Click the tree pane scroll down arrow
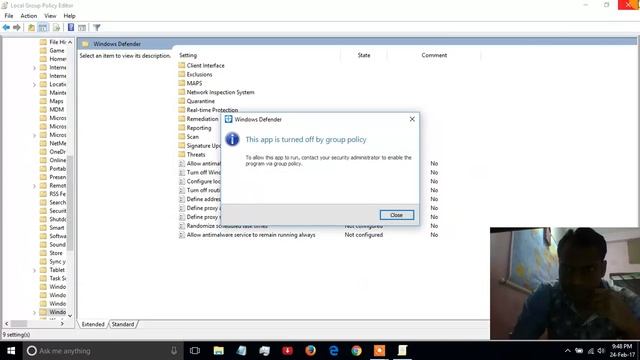The width and height of the screenshot is (640, 360). tap(70, 316)
